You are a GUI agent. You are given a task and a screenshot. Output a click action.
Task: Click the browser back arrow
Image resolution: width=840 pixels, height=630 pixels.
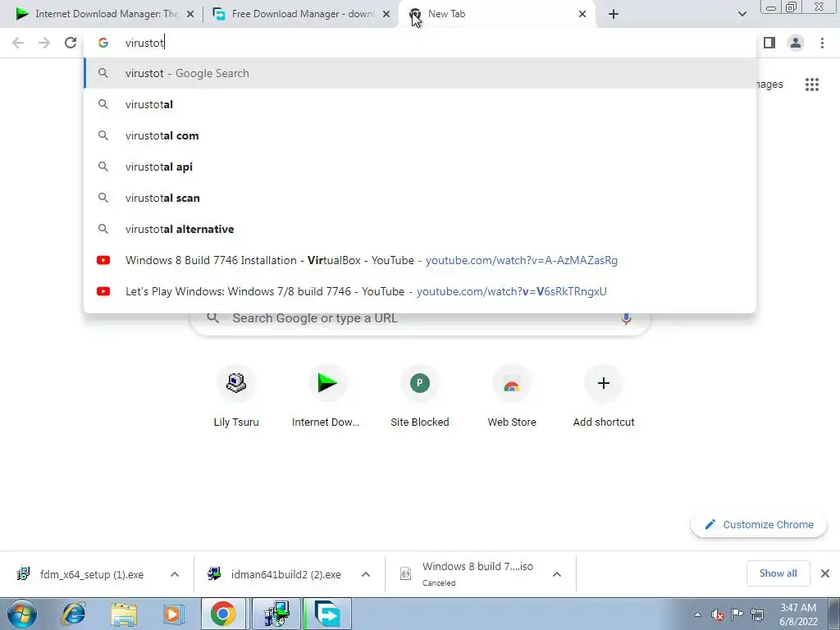(x=18, y=43)
